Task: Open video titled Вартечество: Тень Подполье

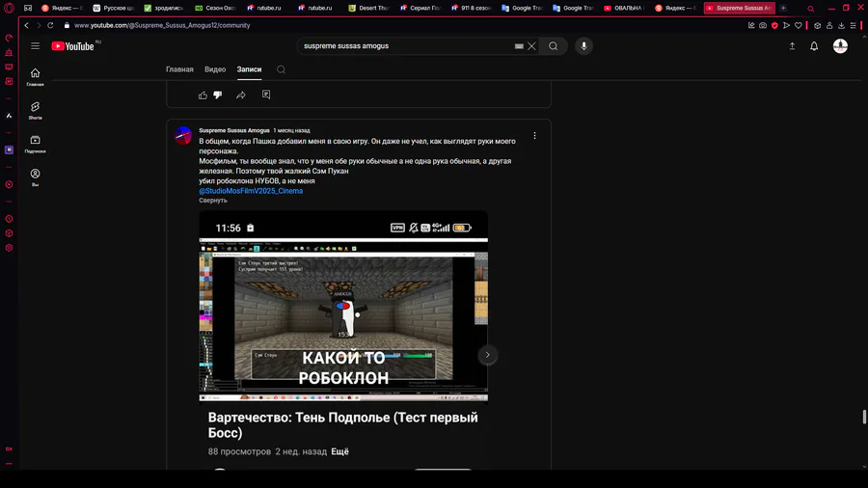Action: tap(343, 425)
